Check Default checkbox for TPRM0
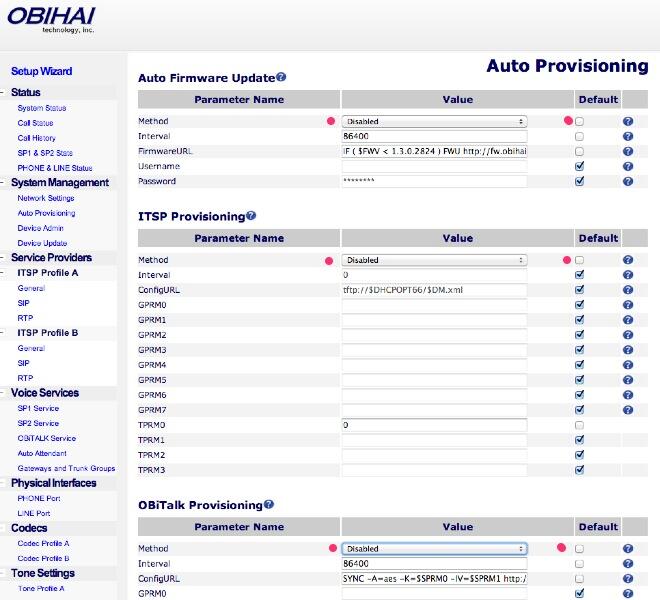 pyautogui.click(x=580, y=425)
